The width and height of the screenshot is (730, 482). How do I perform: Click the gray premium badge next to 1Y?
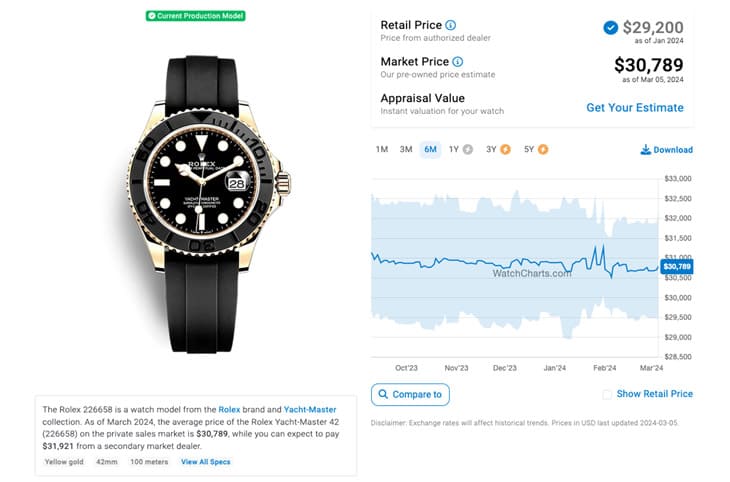tap(468, 149)
